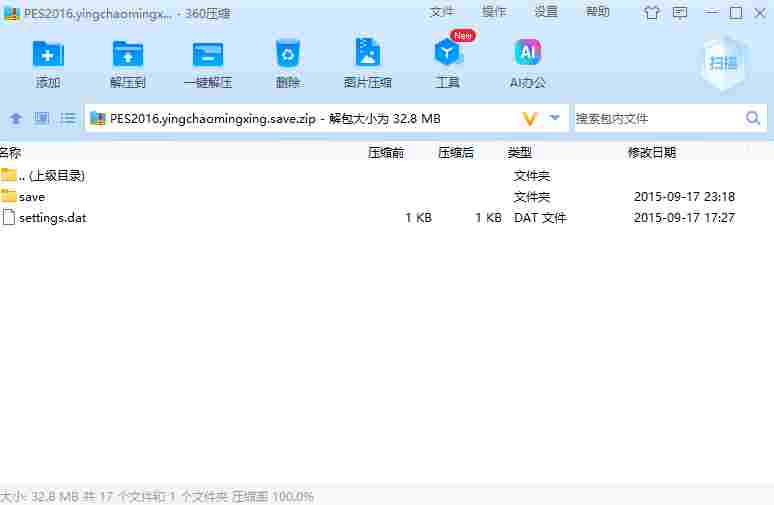Switch to the icon view mode button

(41, 118)
